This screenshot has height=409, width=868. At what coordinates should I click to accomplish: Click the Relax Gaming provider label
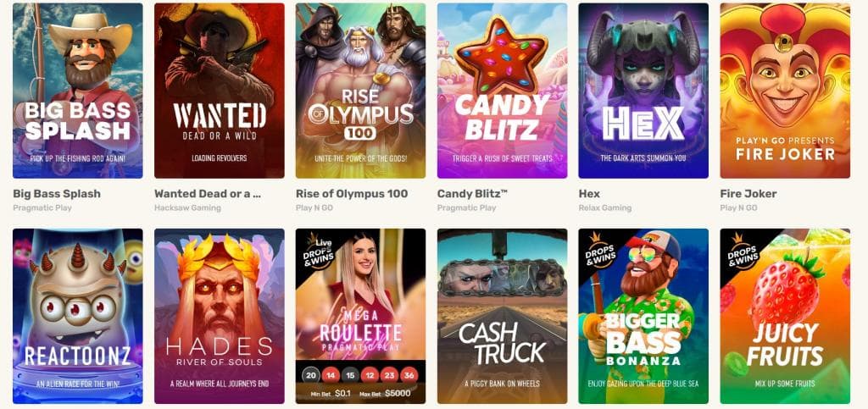pyautogui.click(x=605, y=208)
